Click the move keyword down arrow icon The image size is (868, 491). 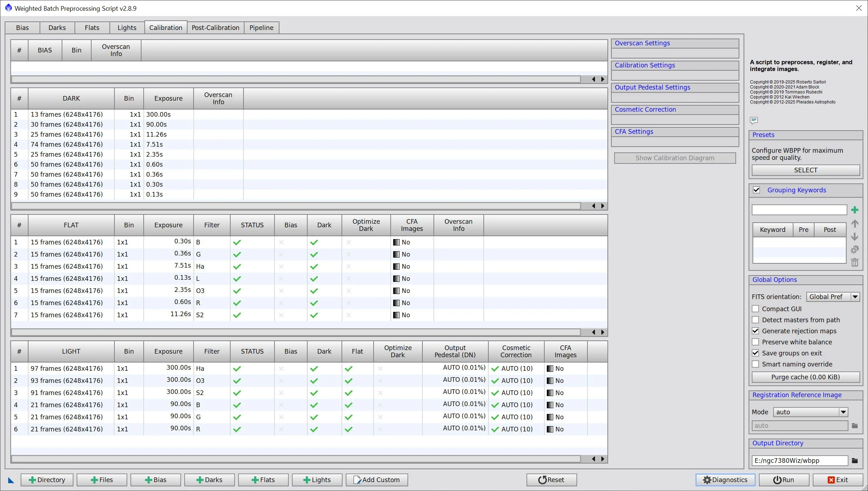coord(854,237)
